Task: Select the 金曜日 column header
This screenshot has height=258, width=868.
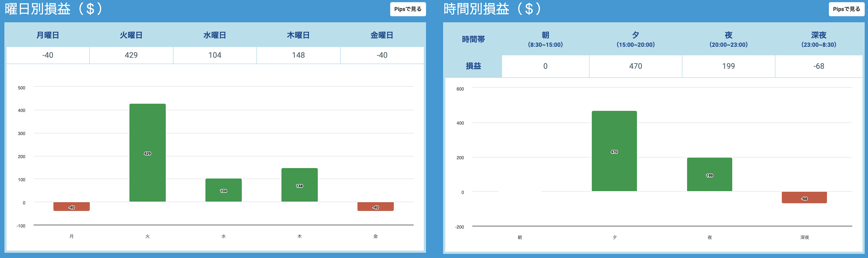Action: (x=382, y=35)
